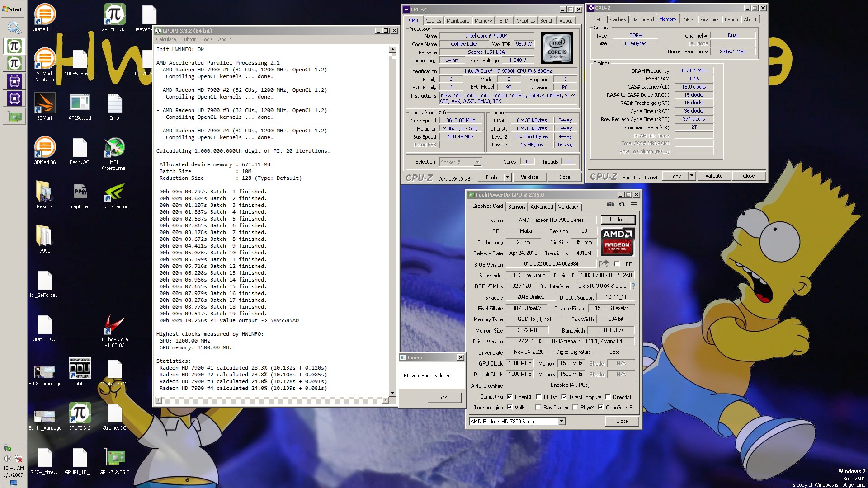Open Validation tab in GPU-Z
The image size is (868, 488).
[x=568, y=207]
